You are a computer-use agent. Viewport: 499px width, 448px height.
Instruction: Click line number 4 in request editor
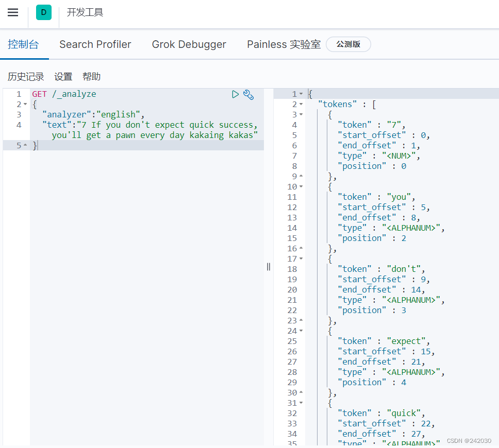pos(19,125)
